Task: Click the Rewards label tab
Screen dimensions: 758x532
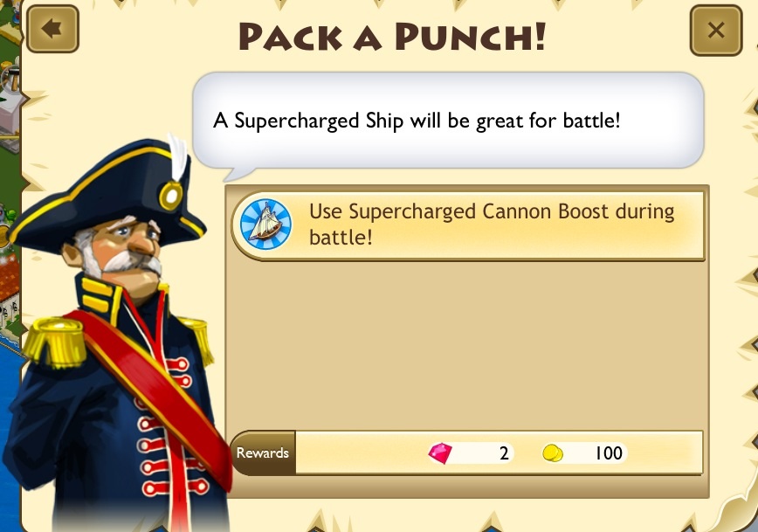Action: click(x=263, y=453)
